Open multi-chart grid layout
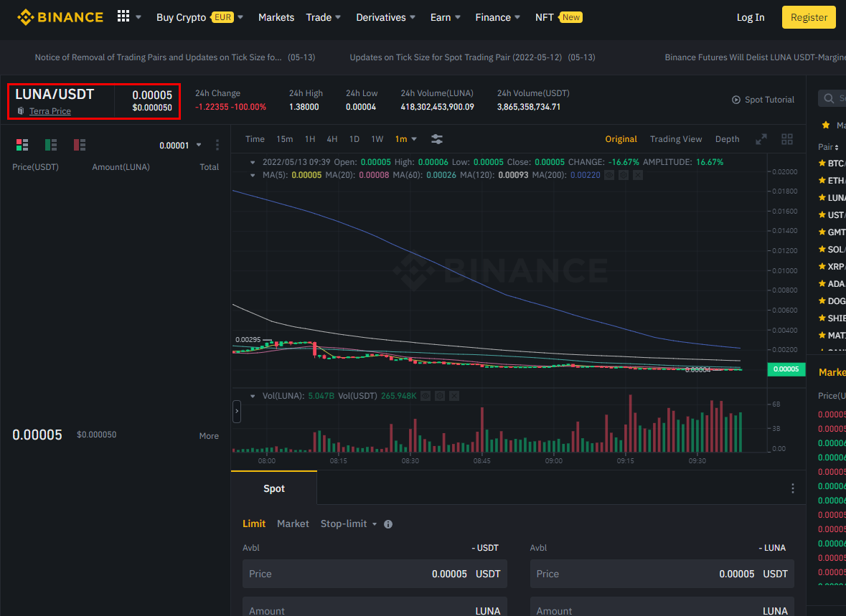The width and height of the screenshot is (846, 616). 787,139
